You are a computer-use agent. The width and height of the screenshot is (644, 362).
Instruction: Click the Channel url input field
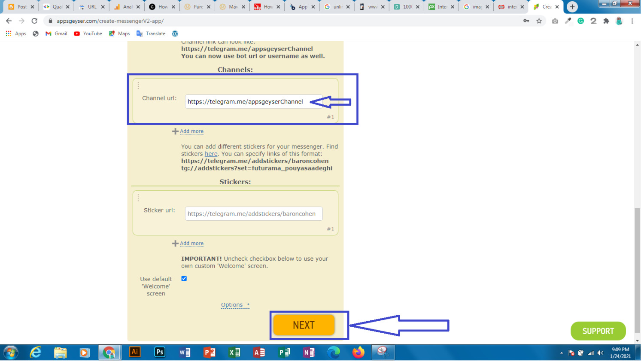click(x=249, y=102)
